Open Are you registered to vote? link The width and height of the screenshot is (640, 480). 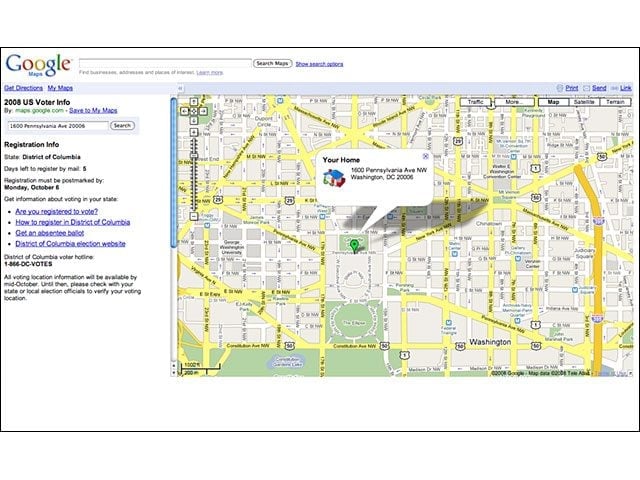[57, 211]
